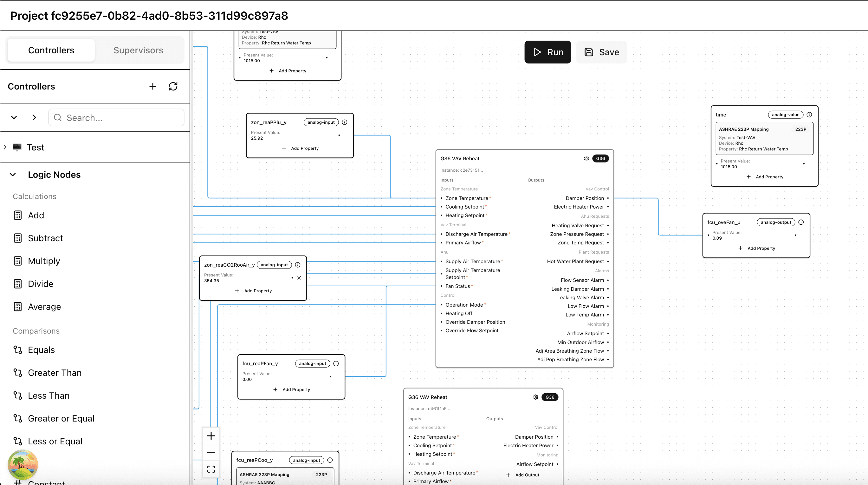Image resolution: width=868 pixels, height=485 pixels.
Task: Click the add controller plus icon
Action: pos(152,86)
